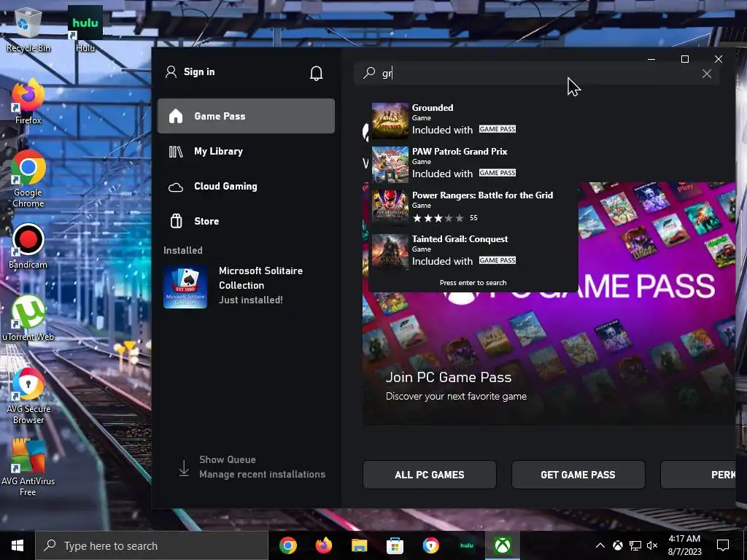Open AVG Secure Browser desktop shortcut
The image size is (747, 560).
[x=28, y=396]
